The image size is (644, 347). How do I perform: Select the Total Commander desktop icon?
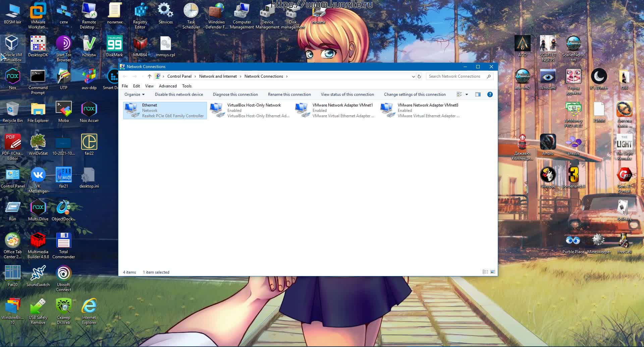tap(63, 246)
